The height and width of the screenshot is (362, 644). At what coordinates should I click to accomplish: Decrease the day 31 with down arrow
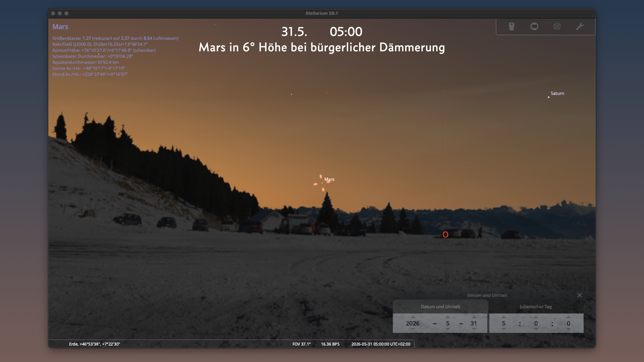(474, 329)
